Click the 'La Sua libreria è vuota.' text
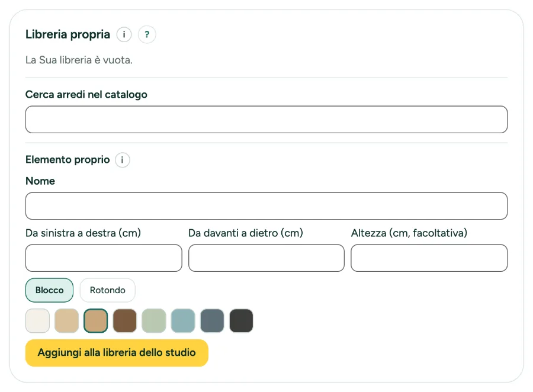The image size is (533, 392). (79, 60)
